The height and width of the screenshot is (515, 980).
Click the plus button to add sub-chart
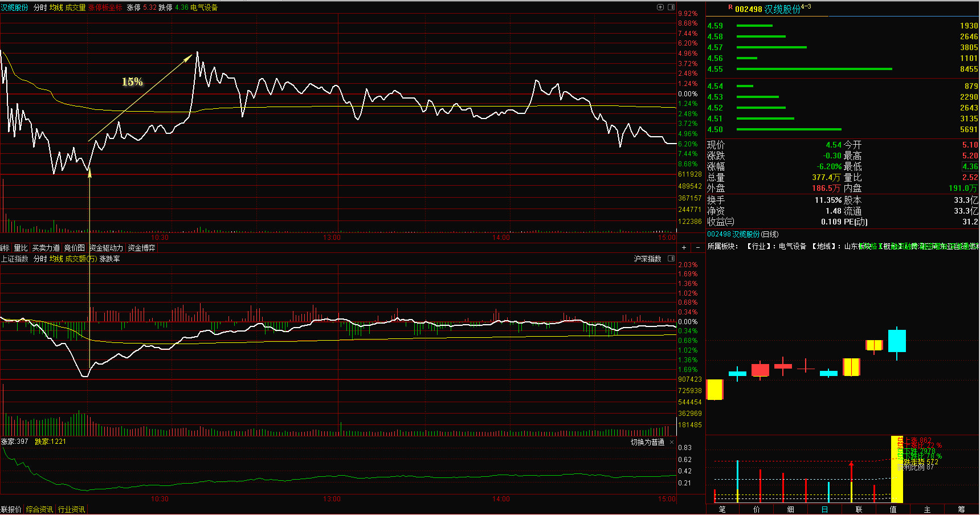tap(684, 248)
